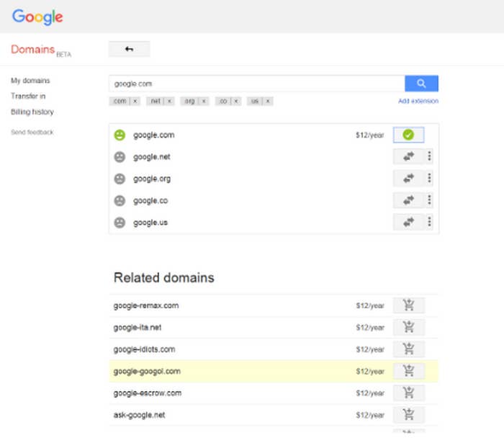
Task: Select highlighted google-googol.com domain
Action: pyautogui.click(x=147, y=371)
